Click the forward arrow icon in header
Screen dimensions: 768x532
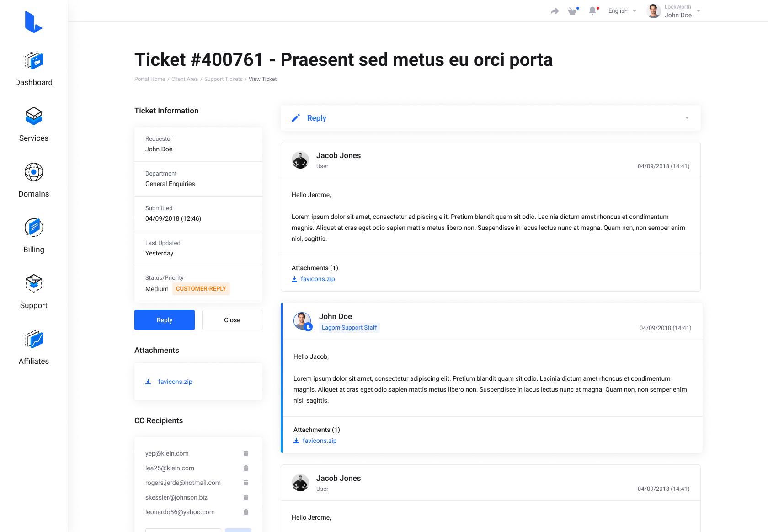pos(555,11)
